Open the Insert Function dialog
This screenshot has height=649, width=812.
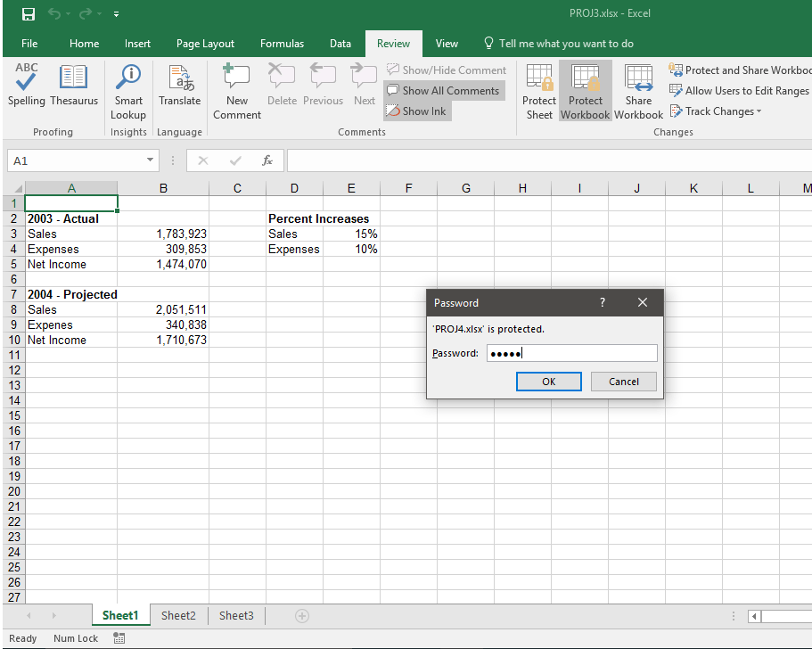coord(267,160)
